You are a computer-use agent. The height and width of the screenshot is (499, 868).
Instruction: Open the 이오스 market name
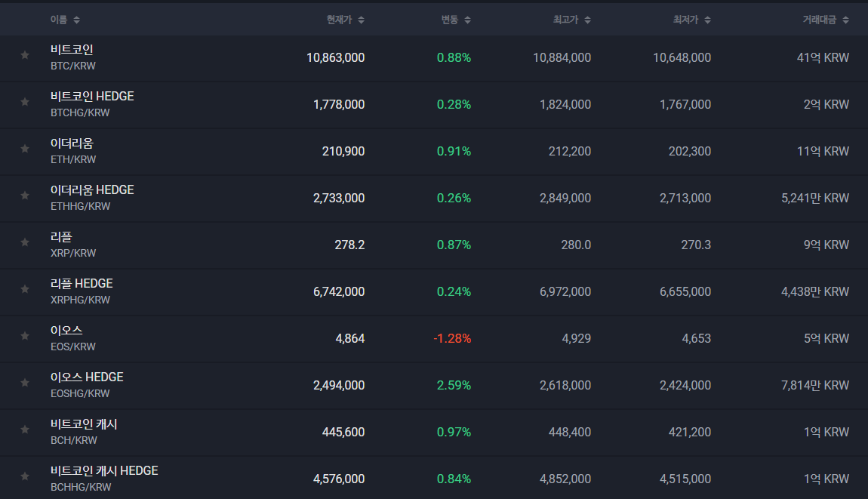(66, 330)
